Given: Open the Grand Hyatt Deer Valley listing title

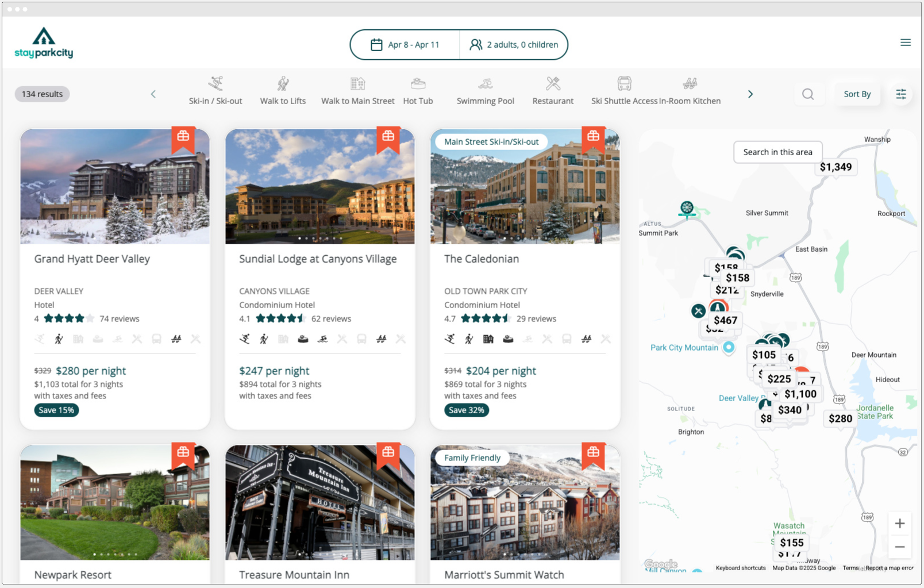Looking at the screenshot, I should 92,259.
